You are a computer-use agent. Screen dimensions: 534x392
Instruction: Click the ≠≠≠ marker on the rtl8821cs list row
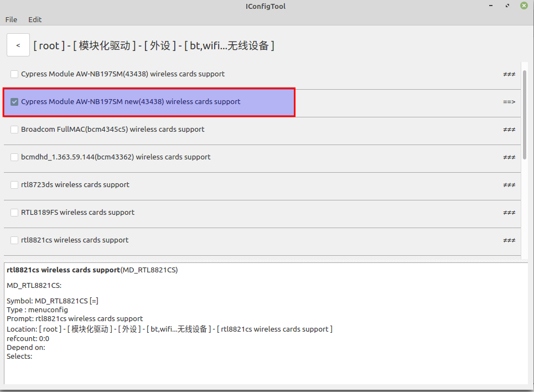pyautogui.click(x=509, y=240)
